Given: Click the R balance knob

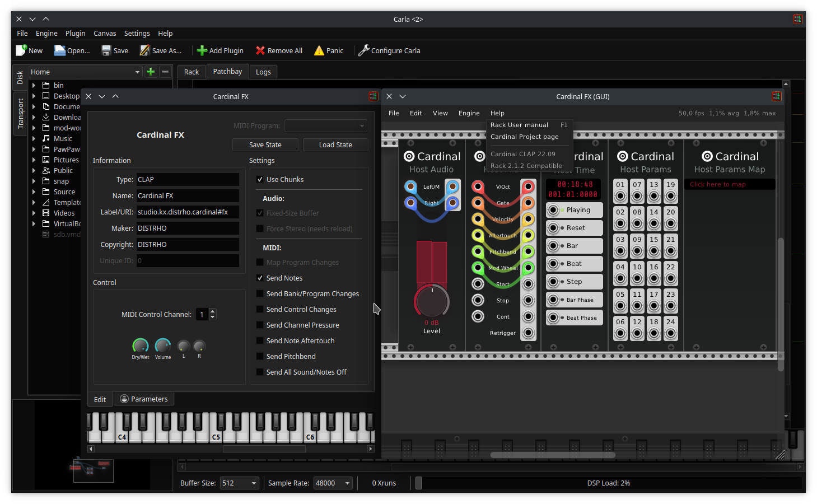Looking at the screenshot, I should click(199, 347).
